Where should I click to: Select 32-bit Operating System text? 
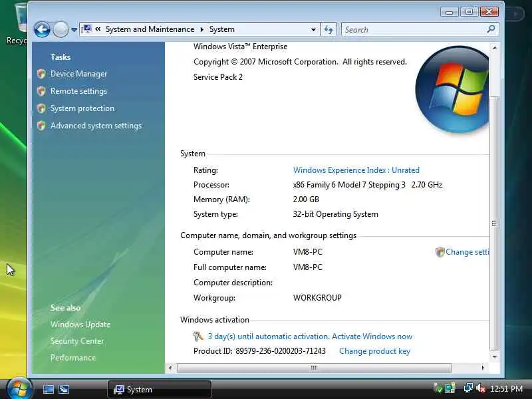click(336, 214)
